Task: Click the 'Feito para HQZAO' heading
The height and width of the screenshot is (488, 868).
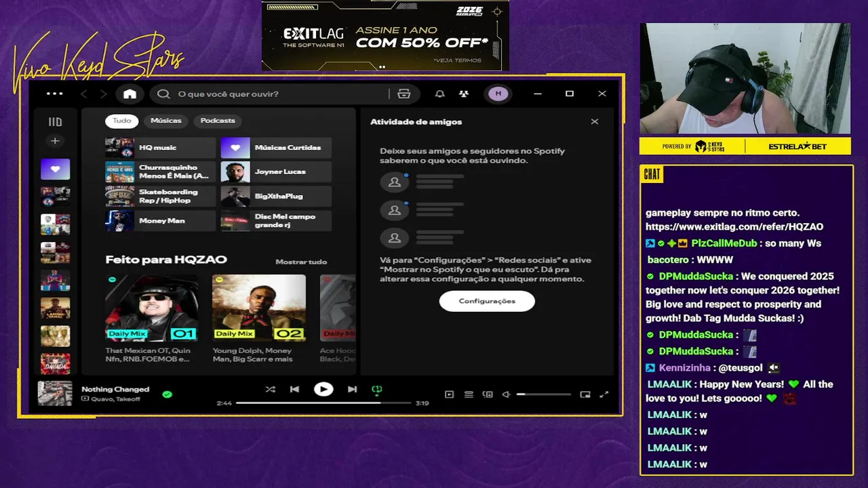Action: coord(166,260)
